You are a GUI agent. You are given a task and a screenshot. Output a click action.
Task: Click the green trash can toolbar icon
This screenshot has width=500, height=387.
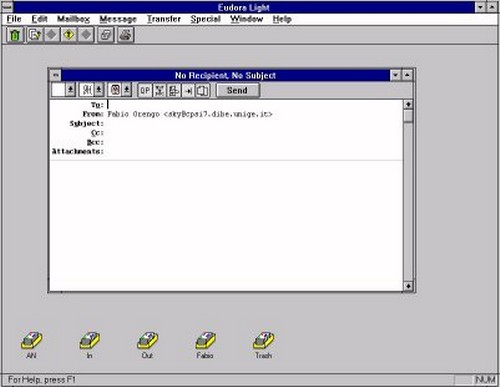[x=15, y=35]
